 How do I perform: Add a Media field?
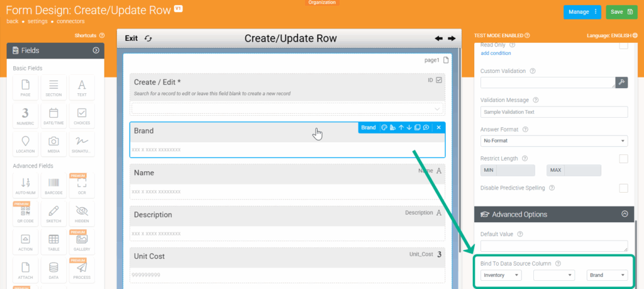[x=53, y=144]
